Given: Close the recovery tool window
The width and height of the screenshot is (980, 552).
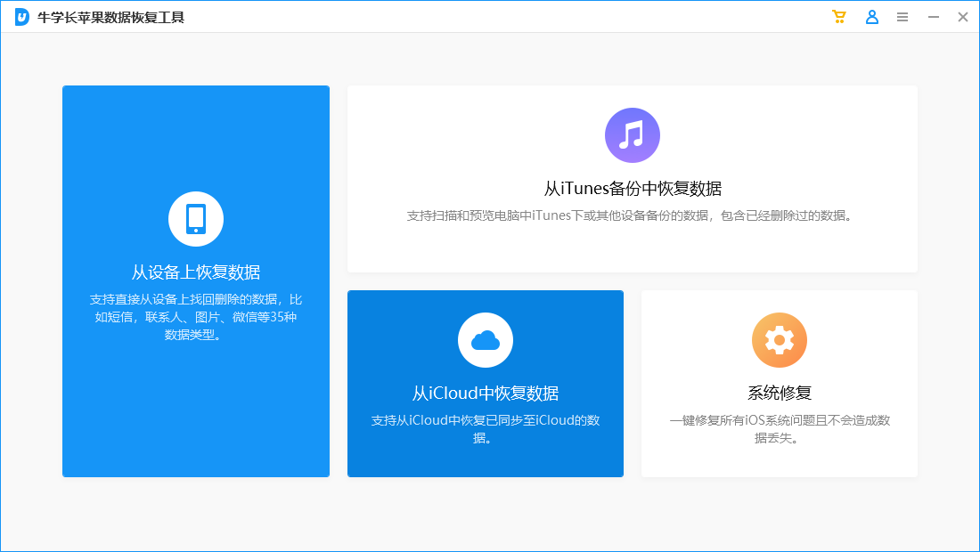Looking at the screenshot, I should pyautogui.click(x=962, y=18).
